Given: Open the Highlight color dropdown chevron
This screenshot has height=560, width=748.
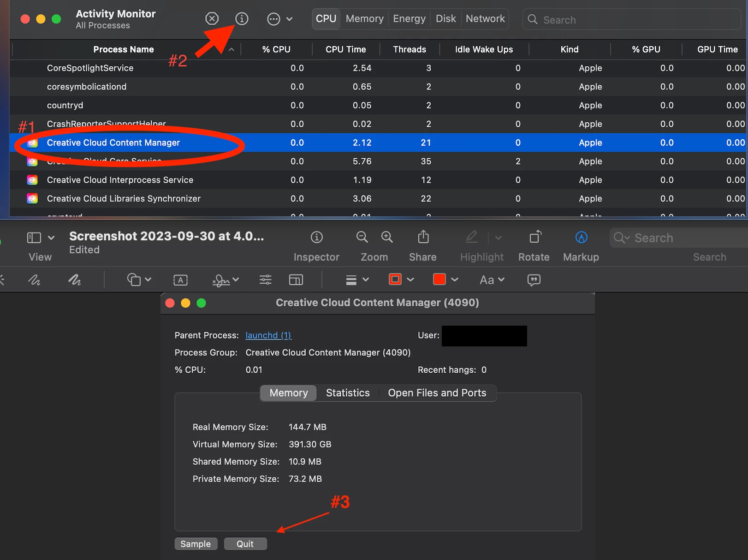Looking at the screenshot, I should click(x=499, y=238).
